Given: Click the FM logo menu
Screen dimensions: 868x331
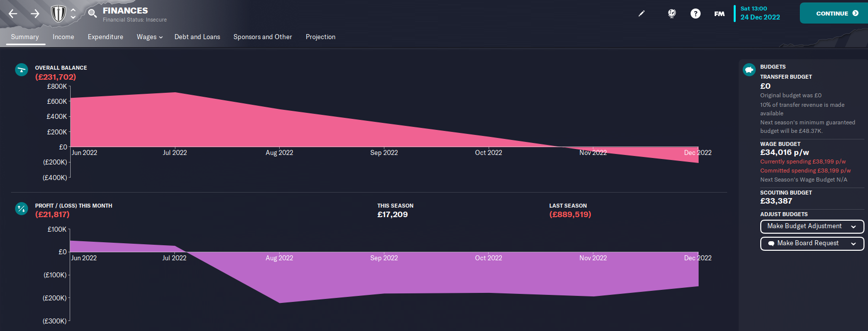Looking at the screenshot, I should coord(719,14).
